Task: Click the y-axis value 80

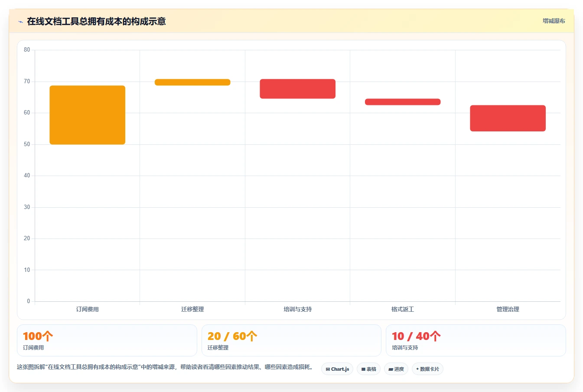Action: coord(27,50)
